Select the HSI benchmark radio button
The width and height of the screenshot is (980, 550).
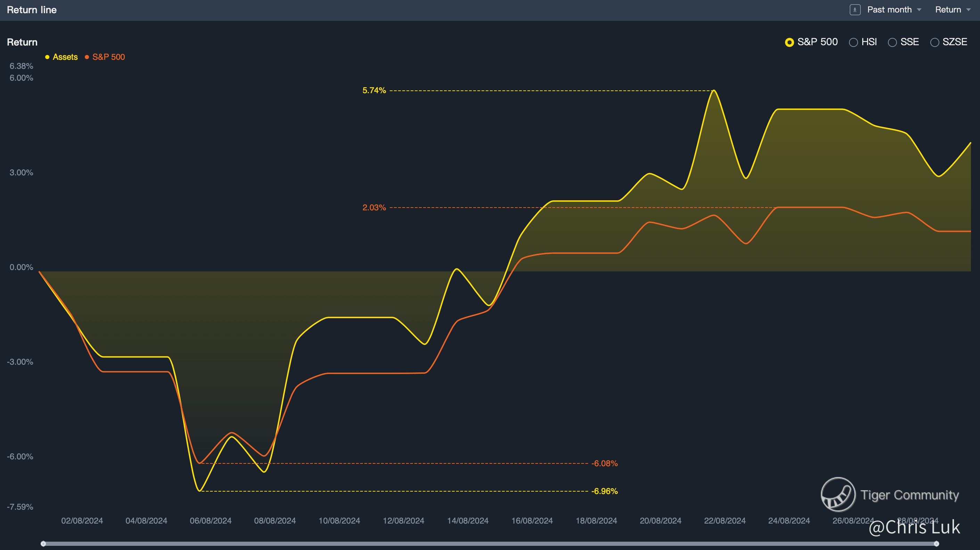click(853, 42)
